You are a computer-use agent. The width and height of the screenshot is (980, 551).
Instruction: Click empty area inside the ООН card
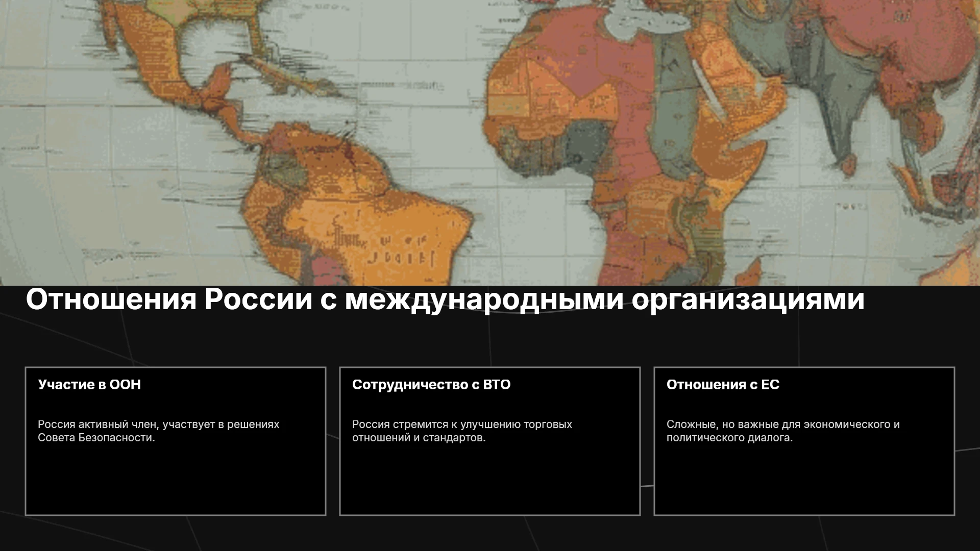(176, 482)
